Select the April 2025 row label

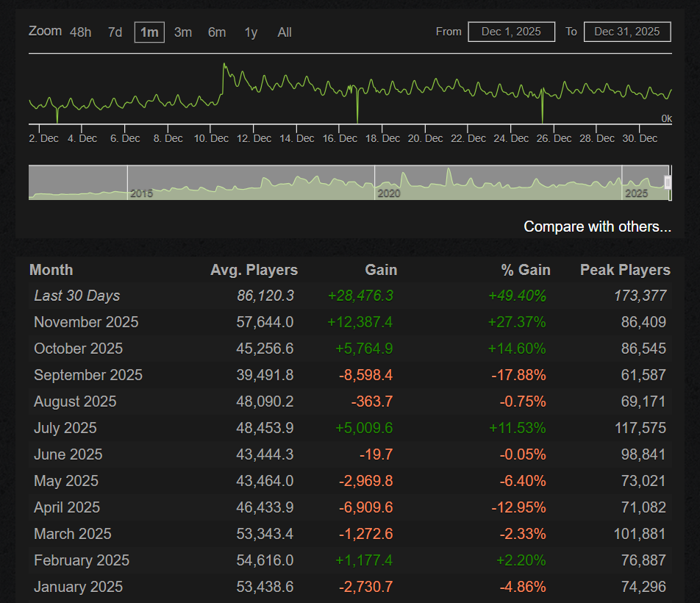[x=67, y=507]
